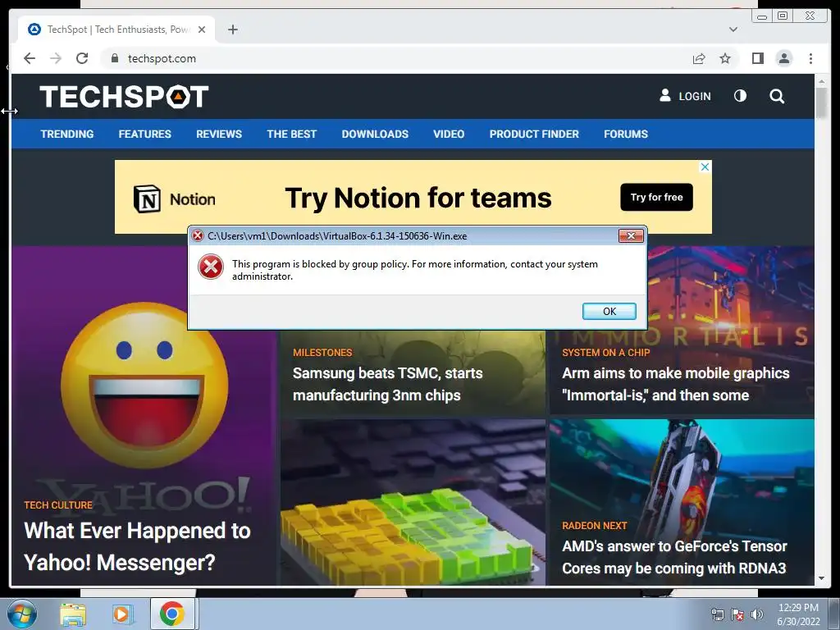Click the vertical scrollbar thumb
Viewport: 840px width, 630px height.
click(x=821, y=103)
